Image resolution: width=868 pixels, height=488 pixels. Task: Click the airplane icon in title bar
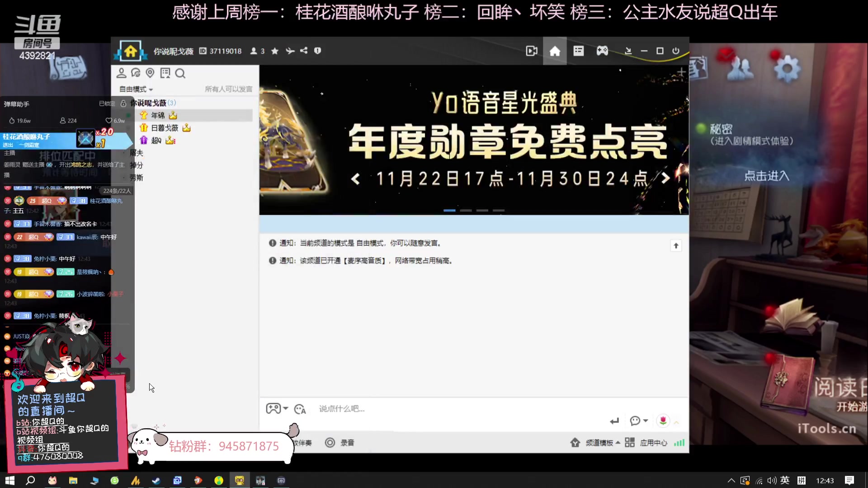290,51
